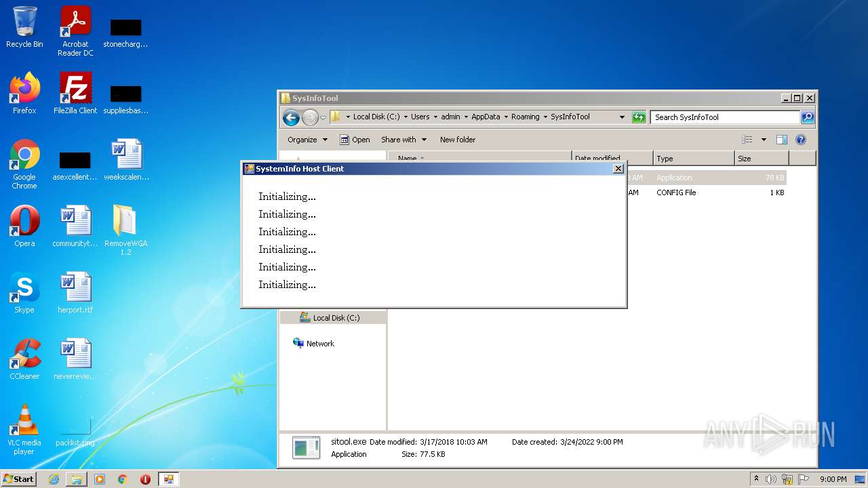
Task: Open Windows Explorer taskbar button
Action: click(x=77, y=479)
